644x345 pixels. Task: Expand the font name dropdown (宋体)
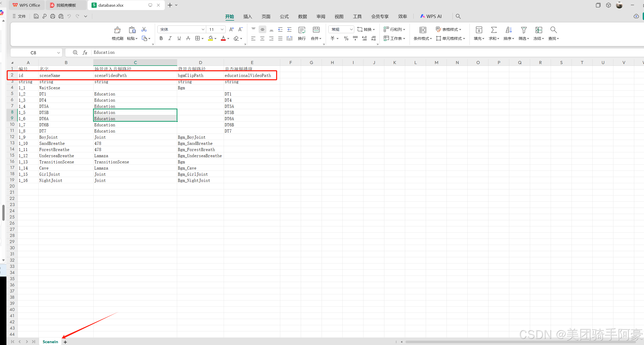click(203, 30)
